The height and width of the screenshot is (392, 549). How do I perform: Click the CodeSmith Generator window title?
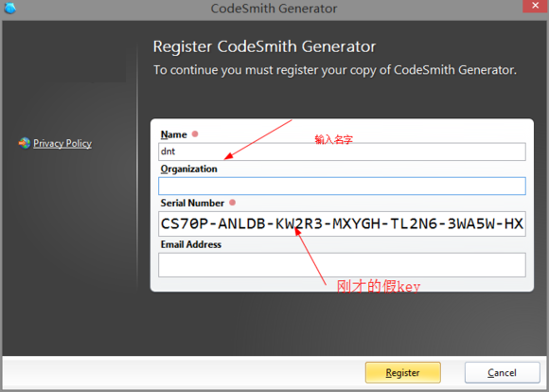274,9
